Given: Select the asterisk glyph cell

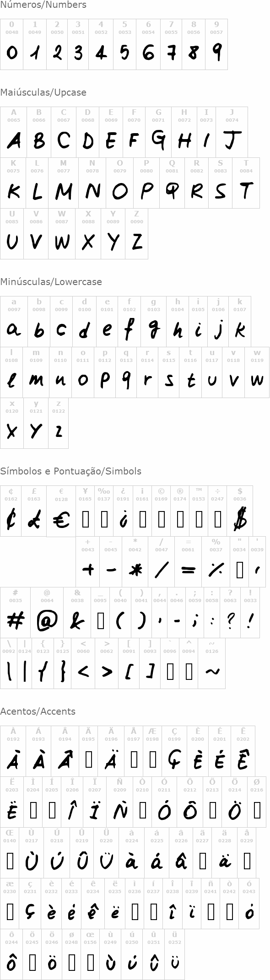Looking at the screenshot, I should point(135,562).
